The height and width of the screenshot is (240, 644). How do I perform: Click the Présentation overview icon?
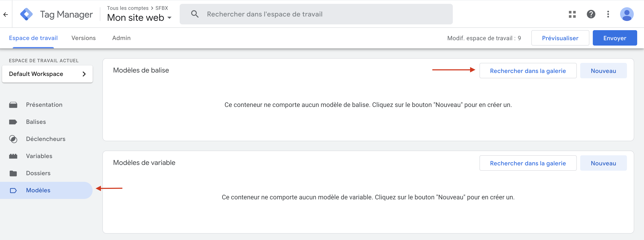point(13,105)
